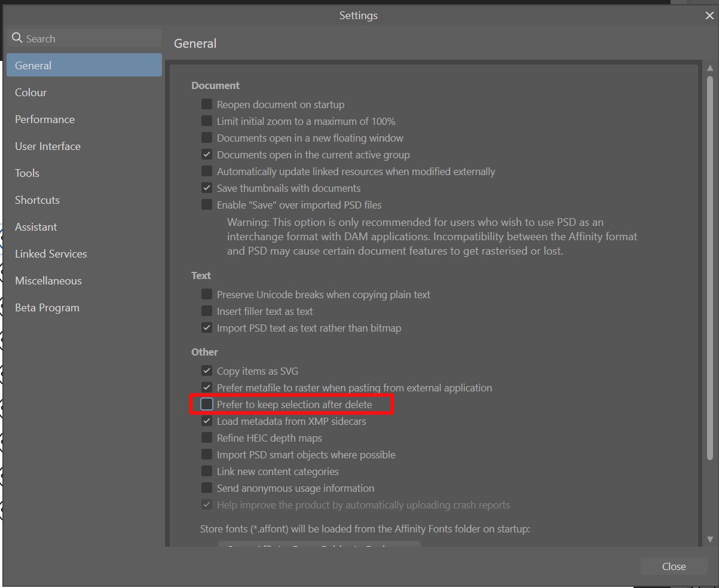Image resolution: width=719 pixels, height=588 pixels.
Task: Disable Documents open in the current active group
Action: pyautogui.click(x=206, y=154)
